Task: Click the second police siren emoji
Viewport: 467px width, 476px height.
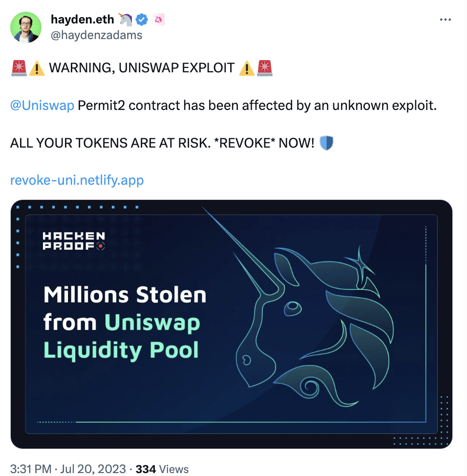Action: (264, 68)
